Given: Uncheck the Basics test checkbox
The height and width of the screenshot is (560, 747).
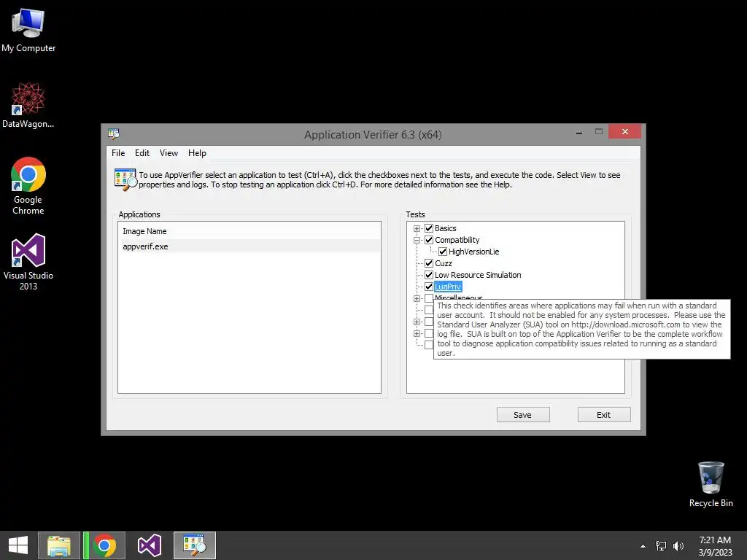Looking at the screenshot, I should tap(429, 228).
